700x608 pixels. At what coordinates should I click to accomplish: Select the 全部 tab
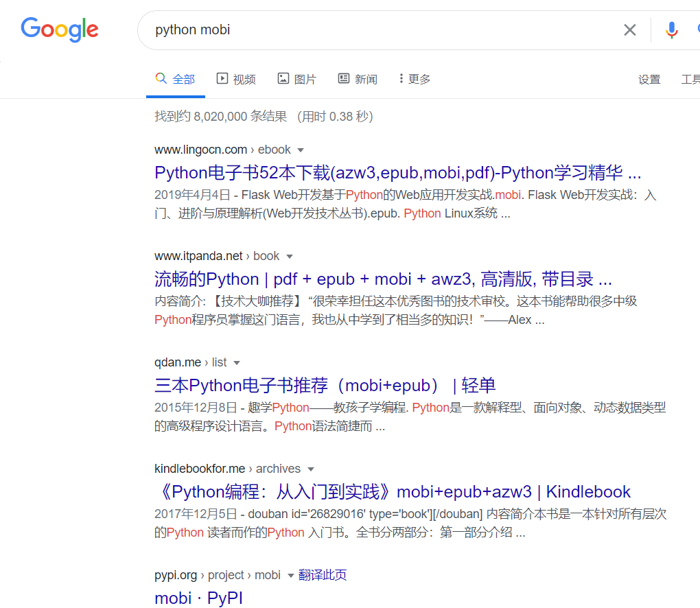pos(176,79)
